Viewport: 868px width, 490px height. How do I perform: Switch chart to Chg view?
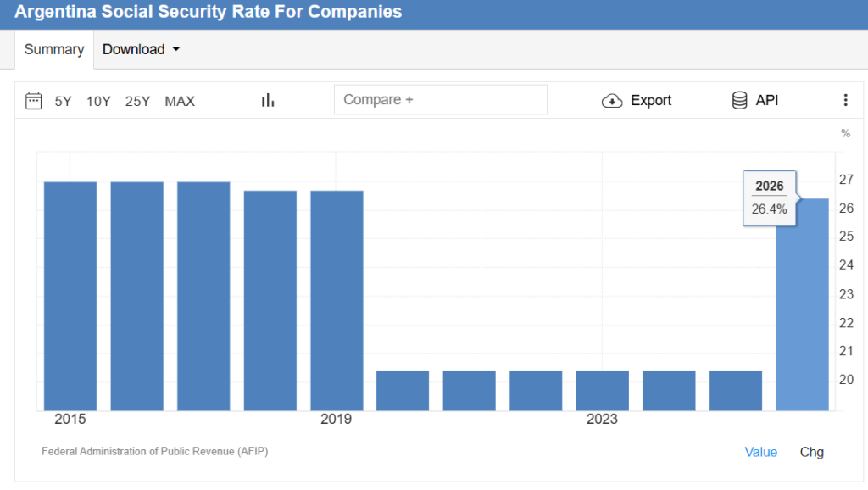(811, 452)
